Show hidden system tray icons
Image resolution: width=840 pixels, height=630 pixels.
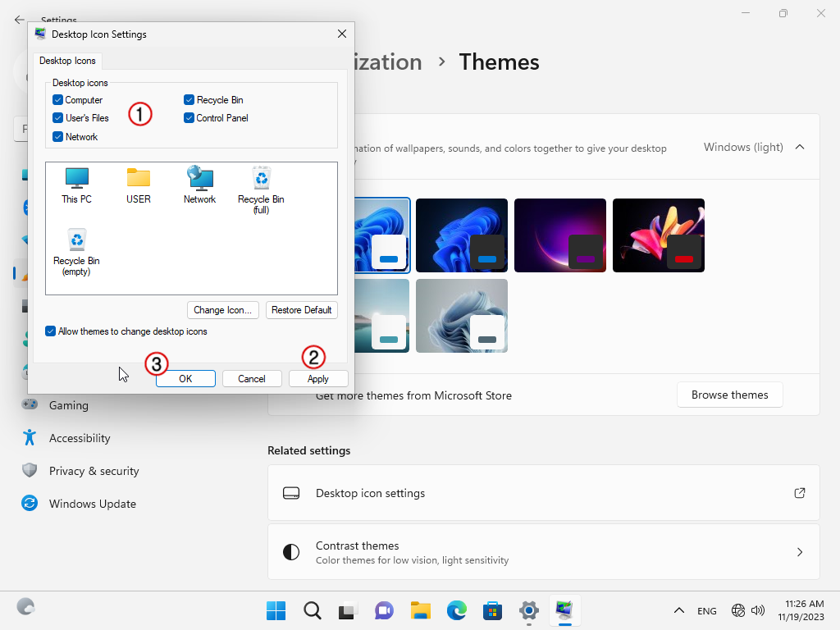pos(678,610)
